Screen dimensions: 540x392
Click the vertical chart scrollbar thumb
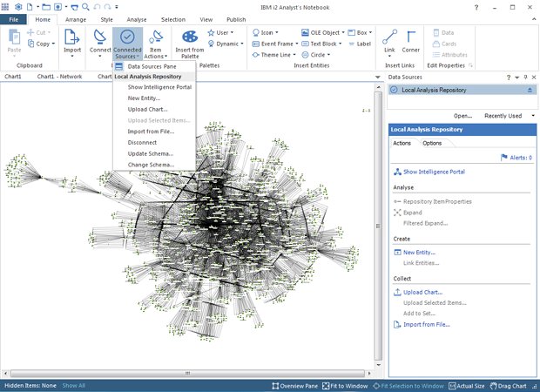click(x=378, y=226)
